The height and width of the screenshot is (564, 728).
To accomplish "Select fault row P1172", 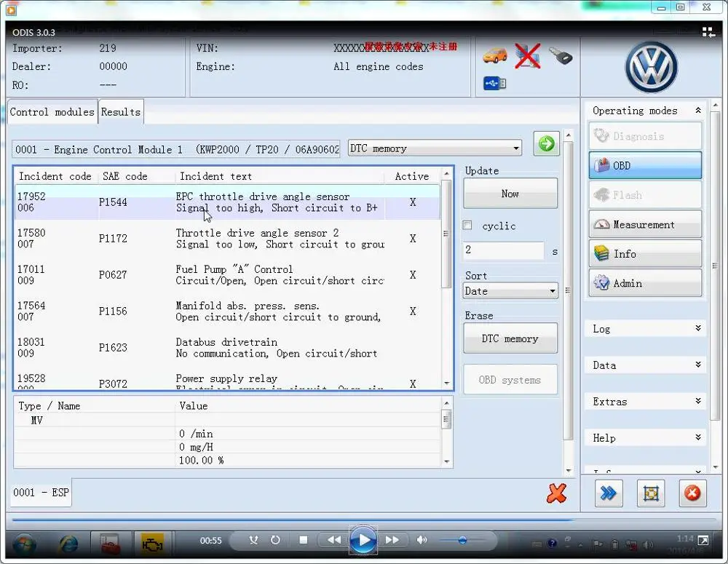I will 227,238.
